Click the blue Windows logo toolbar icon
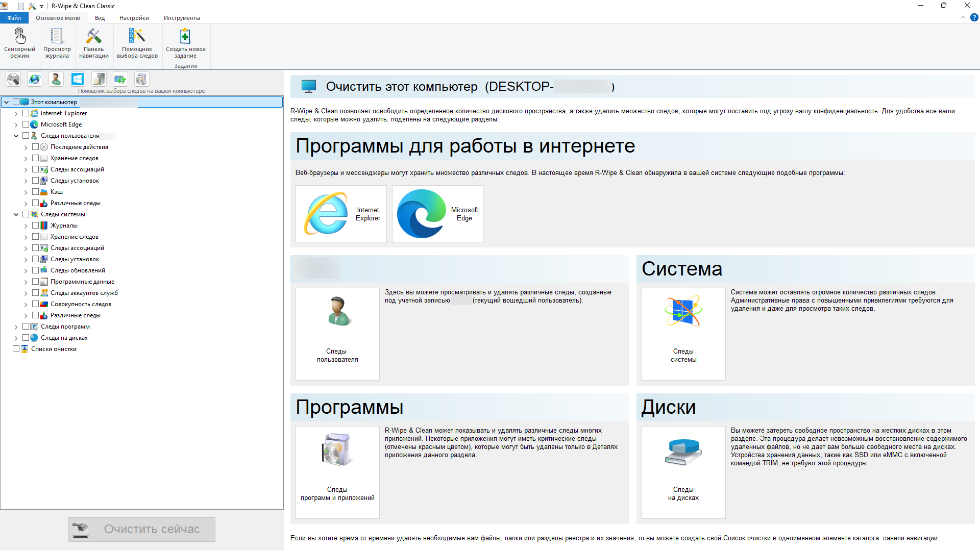The image size is (980, 551). (x=78, y=79)
